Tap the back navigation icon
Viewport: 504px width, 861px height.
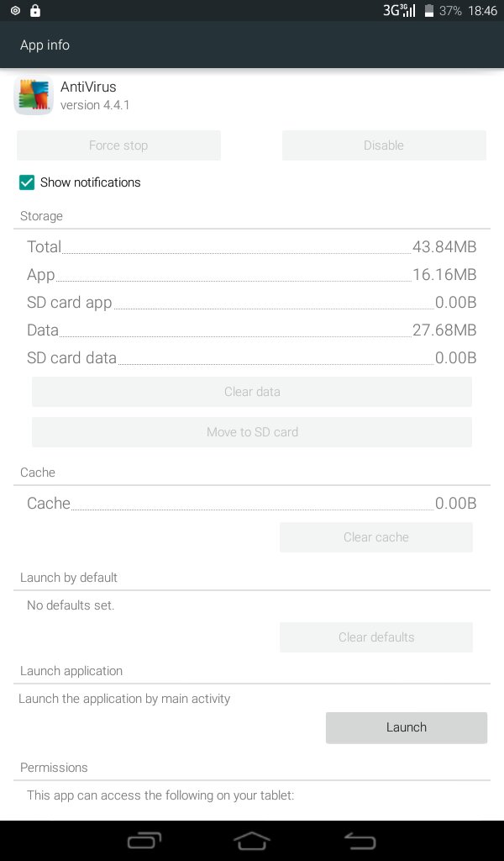[x=360, y=841]
